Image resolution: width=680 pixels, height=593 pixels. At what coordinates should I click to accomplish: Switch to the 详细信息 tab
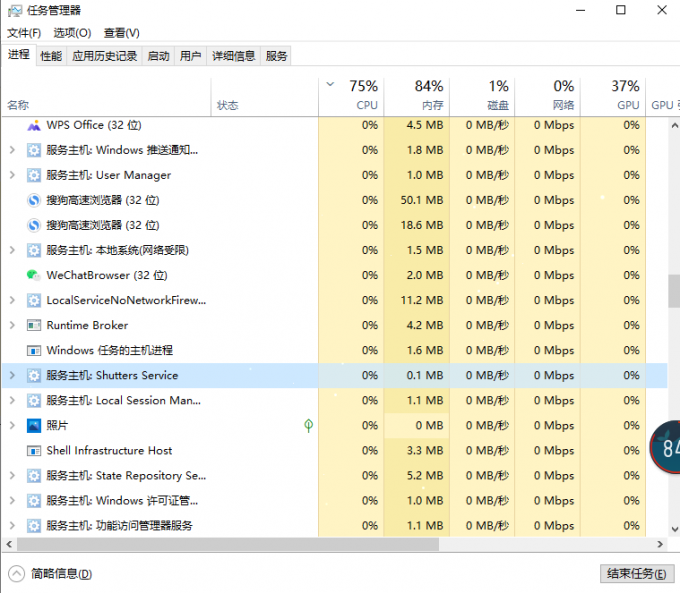pyautogui.click(x=233, y=56)
